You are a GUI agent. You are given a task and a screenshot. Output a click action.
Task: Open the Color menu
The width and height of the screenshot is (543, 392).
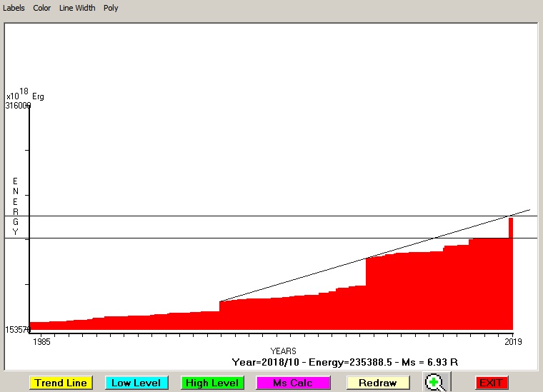(x=42, y=8)
